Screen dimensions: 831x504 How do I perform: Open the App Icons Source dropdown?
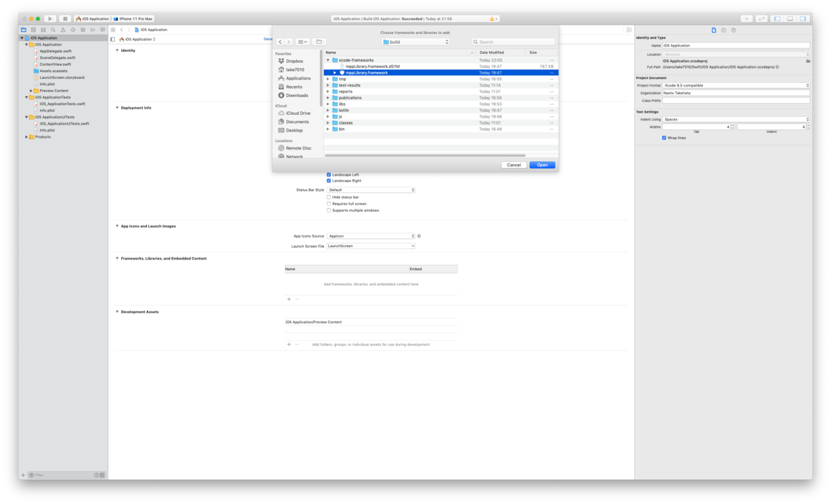[371, 236]
